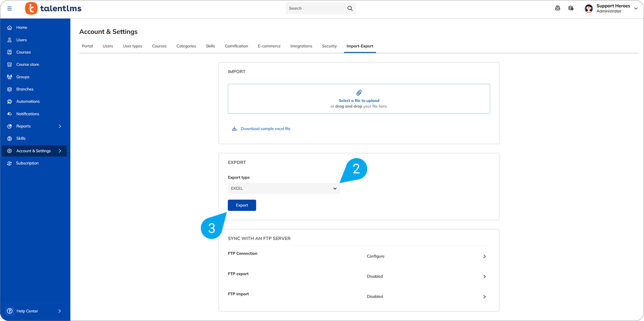The height and width of the screenshot is (321, 644).
Task: Switch to the Gamification tab
Action: click(x=236, y=46)
